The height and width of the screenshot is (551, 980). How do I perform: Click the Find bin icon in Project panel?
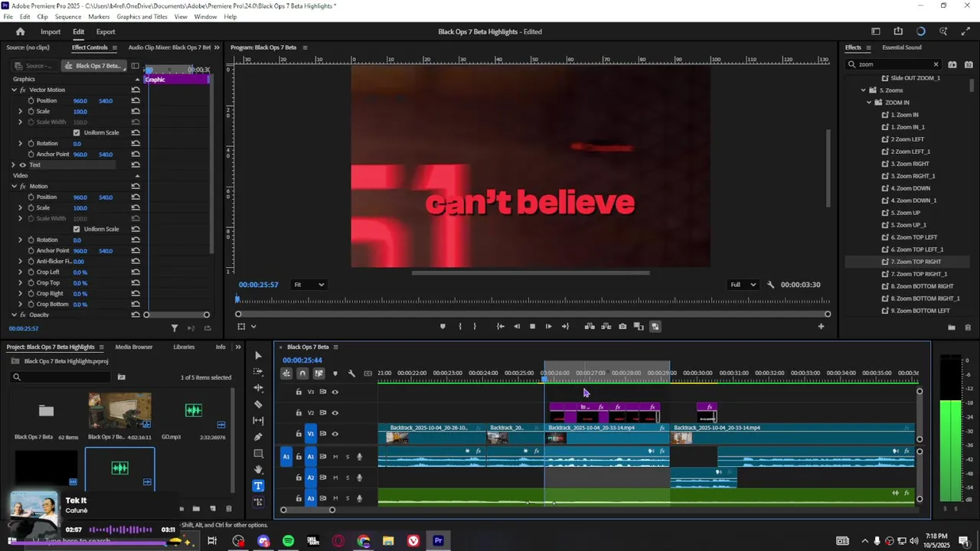[x=121, y=377]
